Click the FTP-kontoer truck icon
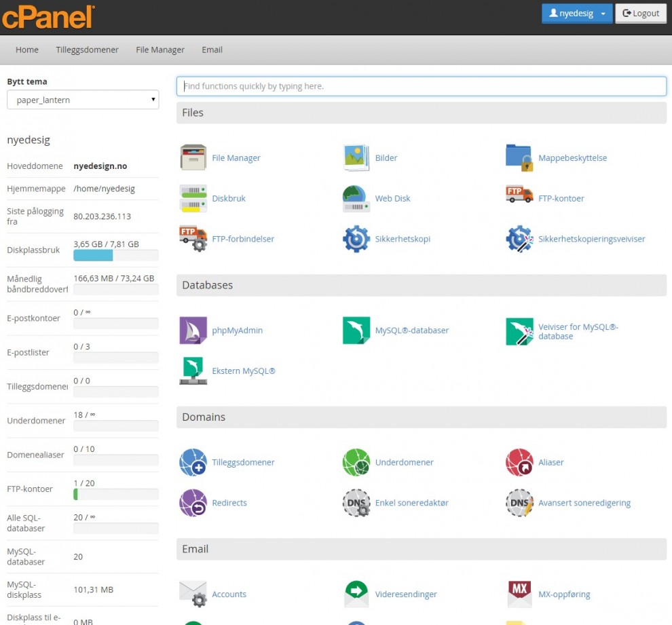 click(x=519, y=194)
